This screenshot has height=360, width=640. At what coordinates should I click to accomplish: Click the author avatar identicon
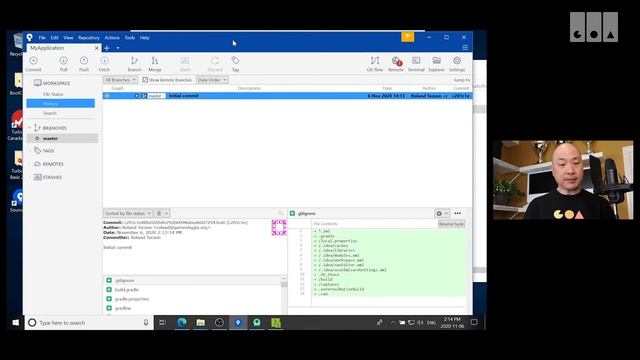279,227
